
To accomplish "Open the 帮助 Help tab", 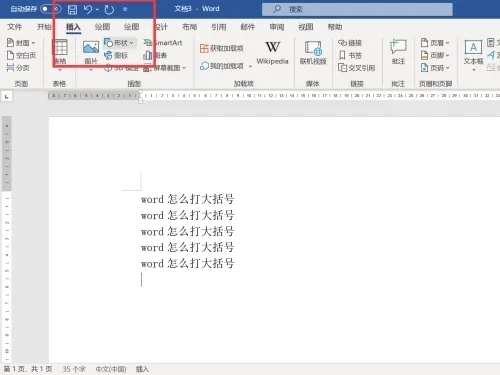I will 335,27.
